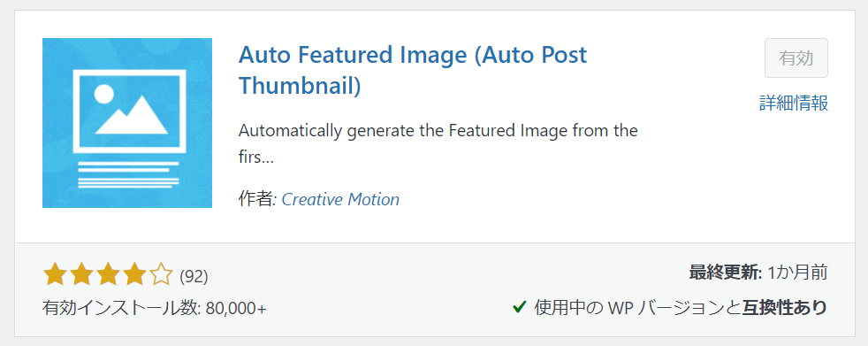The width and height of the screenshot is (868, 346).
Task: Click the grayed-out 有効 button
Action: click(x=796, y=58)
